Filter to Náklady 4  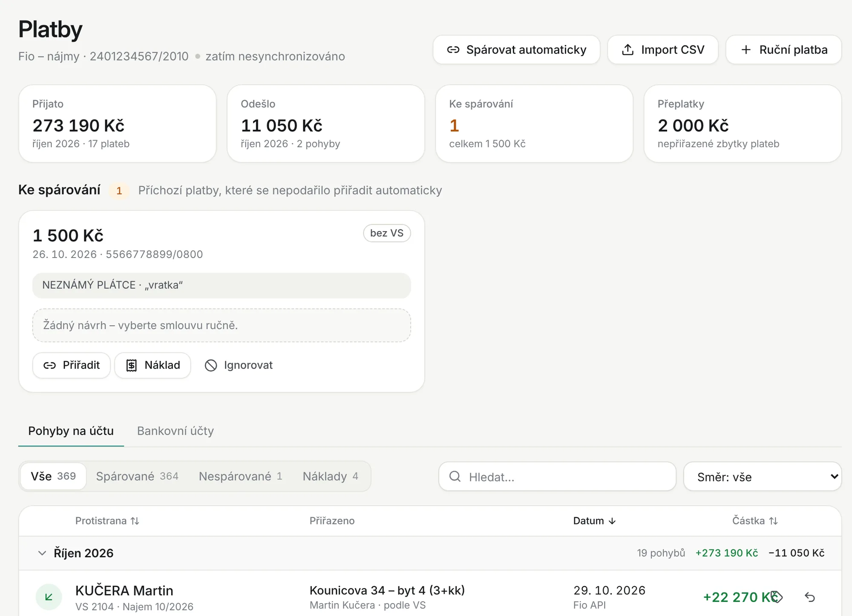coord(331,476)
